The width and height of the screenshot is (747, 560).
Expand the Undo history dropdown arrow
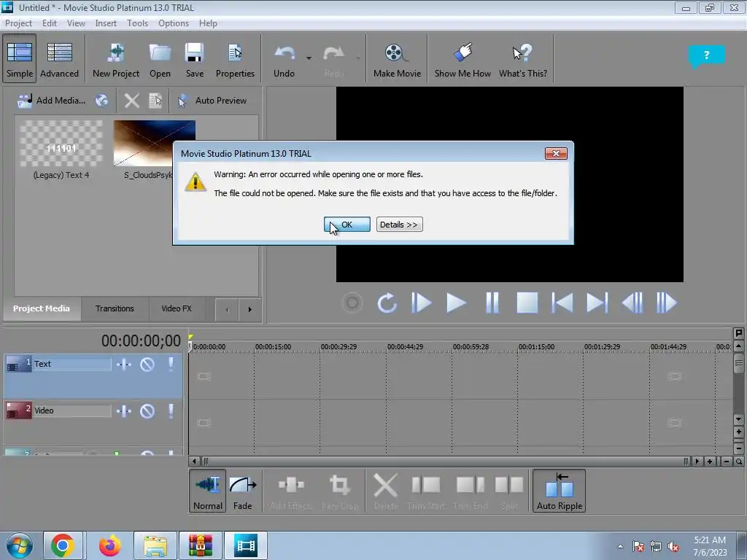pos(309,58)
